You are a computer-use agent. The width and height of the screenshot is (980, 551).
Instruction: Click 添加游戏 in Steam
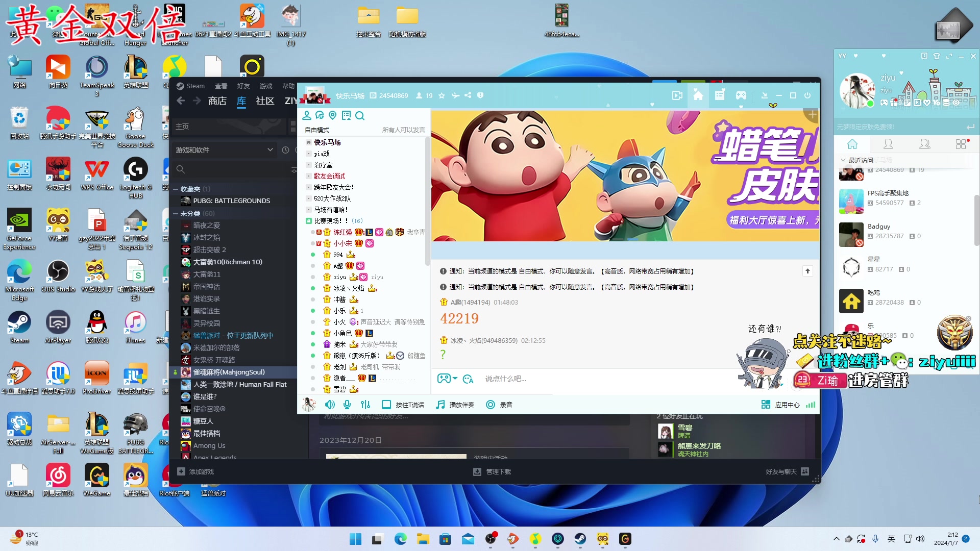(195, 472)
